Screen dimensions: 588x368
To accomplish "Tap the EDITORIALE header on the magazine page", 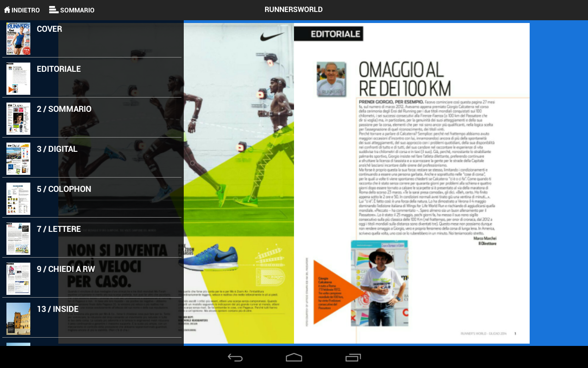I will 329,34.
